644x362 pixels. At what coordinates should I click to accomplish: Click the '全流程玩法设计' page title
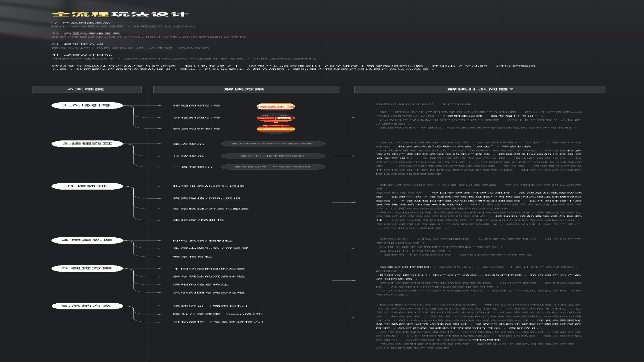pyautogui.click(x=120, y=14)
